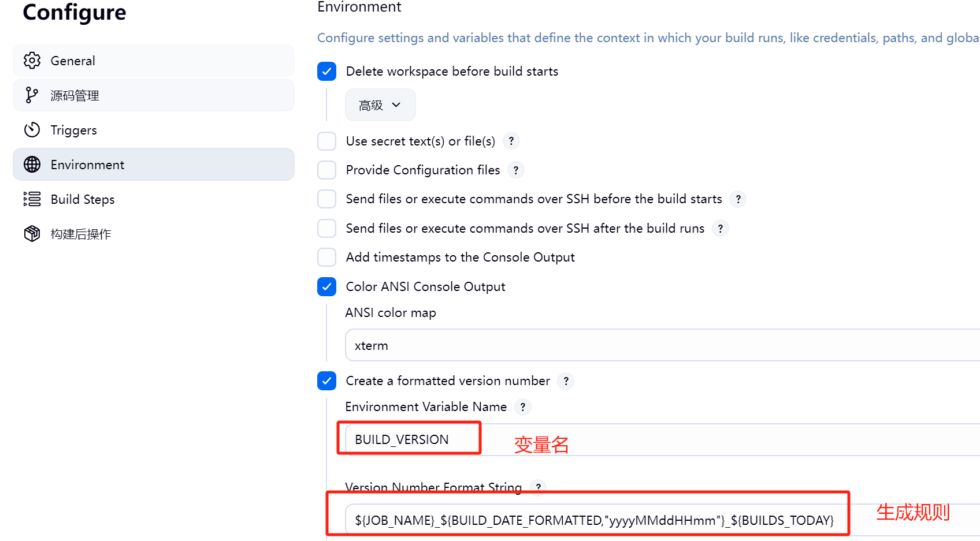
Task: Disable Color ANSI Console Output checkbox
Action: 327,287
